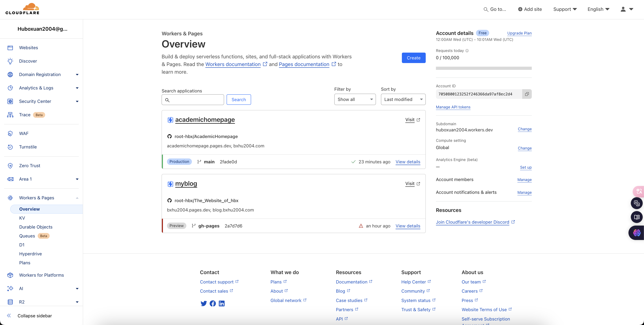Image resolution: width=644 pixels, height=325 pixels.
Task: Open the English language dropdown
Action: click(x=598, y=9)
